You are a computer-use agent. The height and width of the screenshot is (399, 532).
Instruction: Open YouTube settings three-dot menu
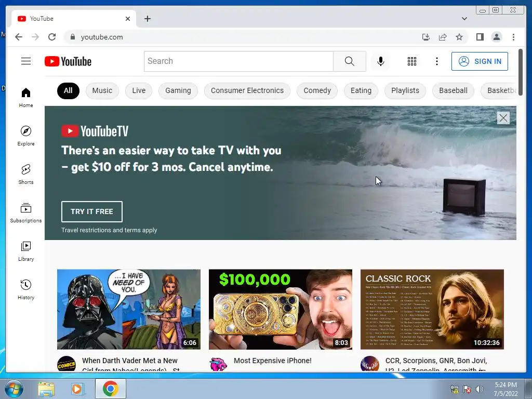click(x=436, y=61)
